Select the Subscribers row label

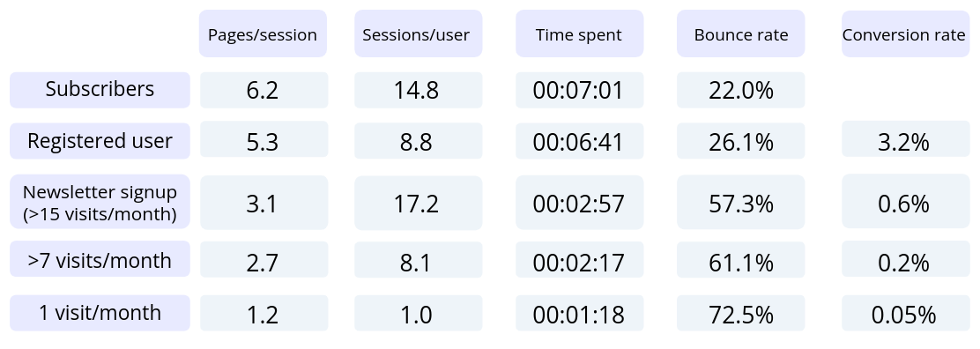pyautogui.click(x=100, y=90)
